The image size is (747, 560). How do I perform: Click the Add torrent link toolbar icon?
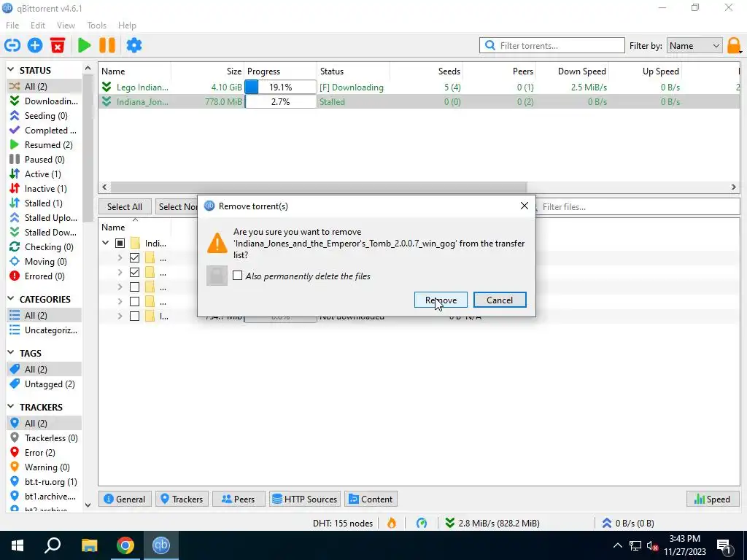click(x=12, y=45)
